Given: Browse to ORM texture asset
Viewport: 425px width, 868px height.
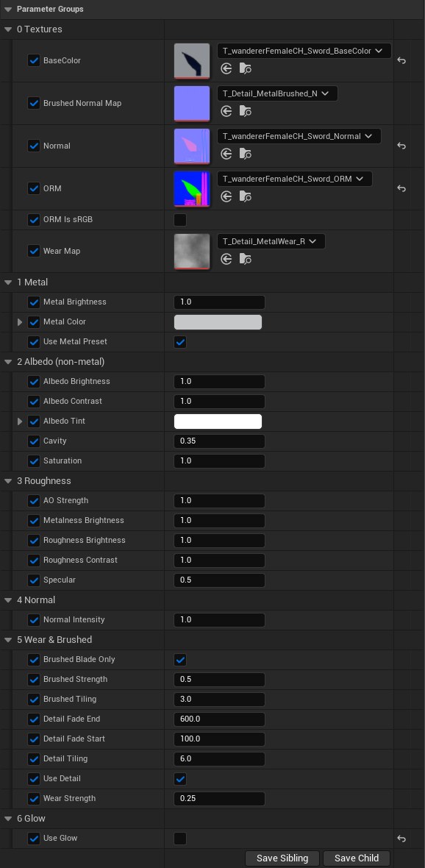Looking at the screenshot, I should [x=245, y=196].
